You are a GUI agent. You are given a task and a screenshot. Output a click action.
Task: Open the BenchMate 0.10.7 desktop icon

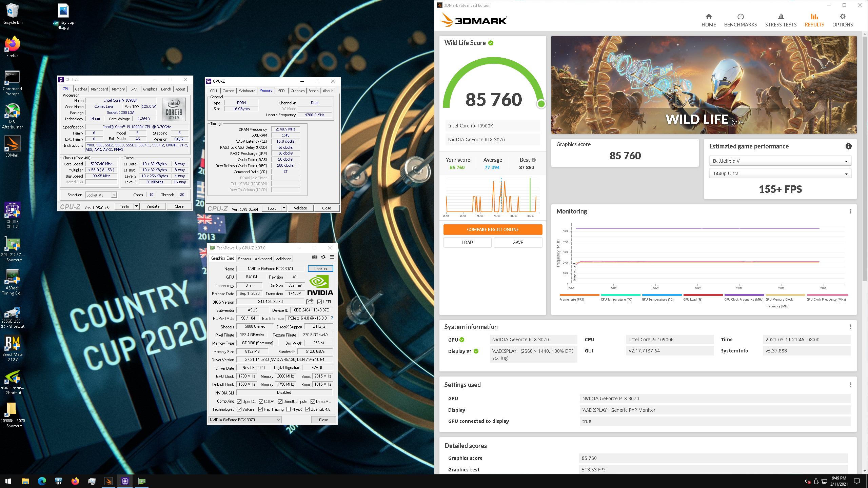click(12, 348)
